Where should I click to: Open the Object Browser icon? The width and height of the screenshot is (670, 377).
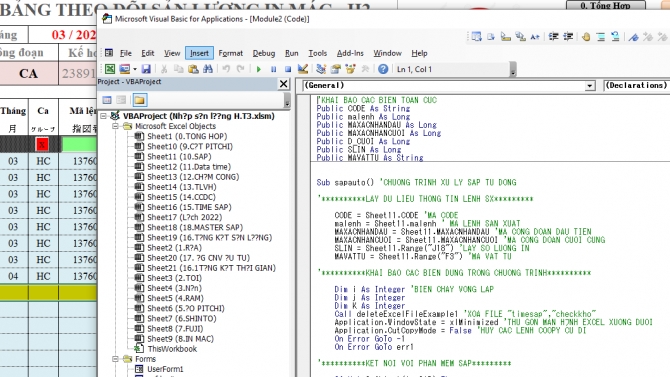click(350, 69)
